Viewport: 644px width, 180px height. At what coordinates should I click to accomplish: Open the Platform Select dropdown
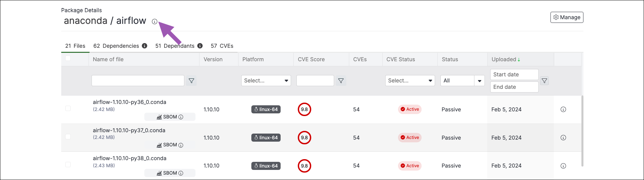pos(266,81)
